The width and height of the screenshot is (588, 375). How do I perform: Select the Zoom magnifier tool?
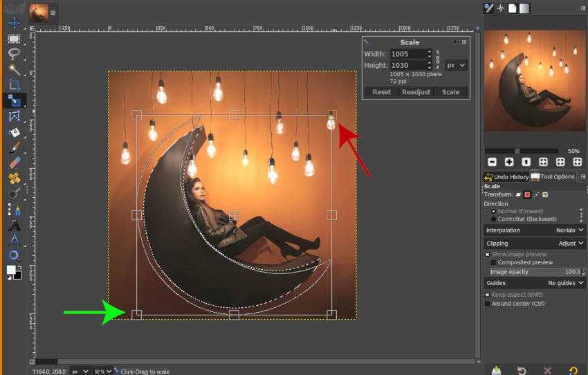pyautogui.click(x=14, y=256)
